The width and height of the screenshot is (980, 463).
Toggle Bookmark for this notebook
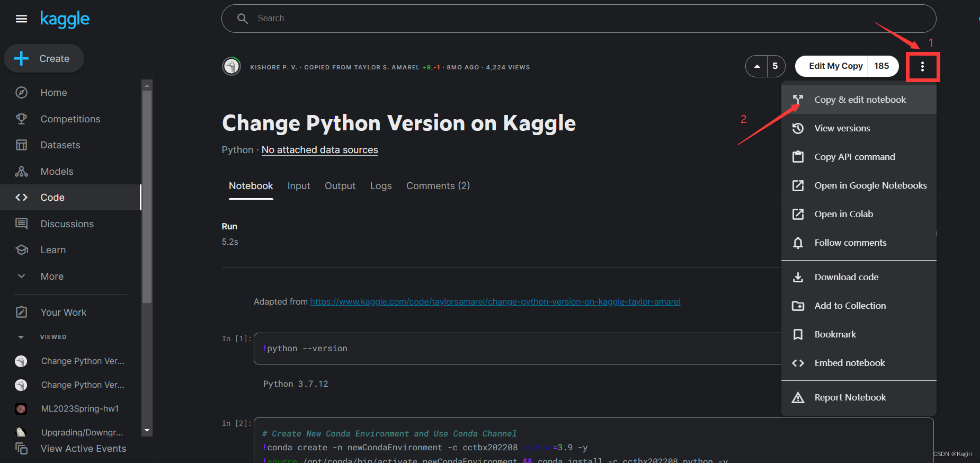835,334
